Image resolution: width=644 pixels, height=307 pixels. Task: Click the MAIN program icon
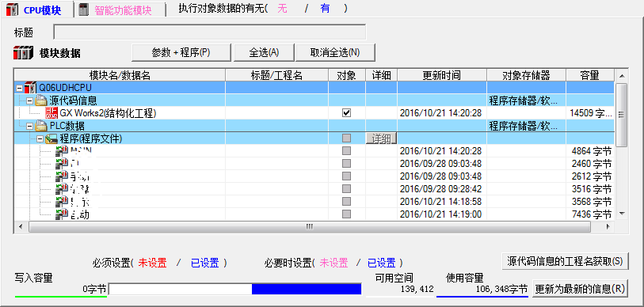tap(62, 151)
